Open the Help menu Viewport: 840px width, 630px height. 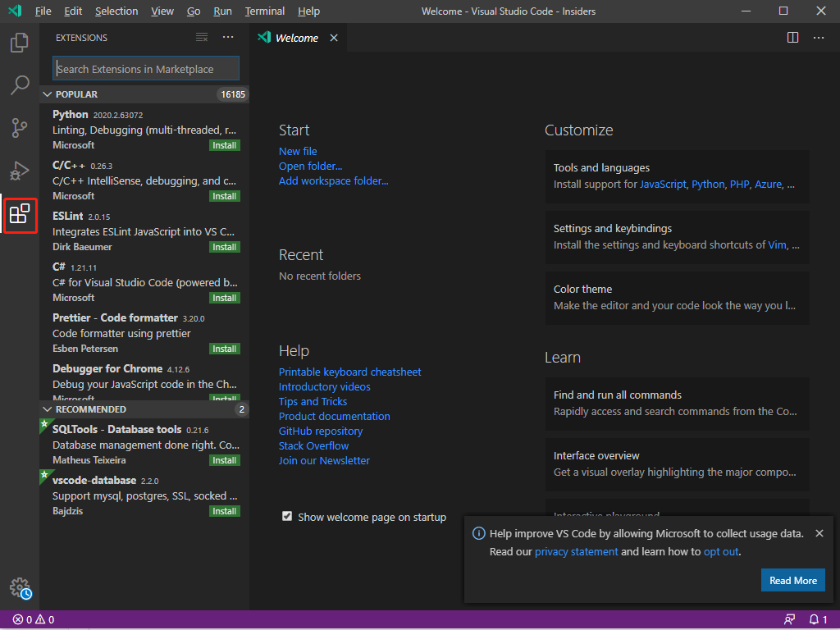click(x=308, y=11)
